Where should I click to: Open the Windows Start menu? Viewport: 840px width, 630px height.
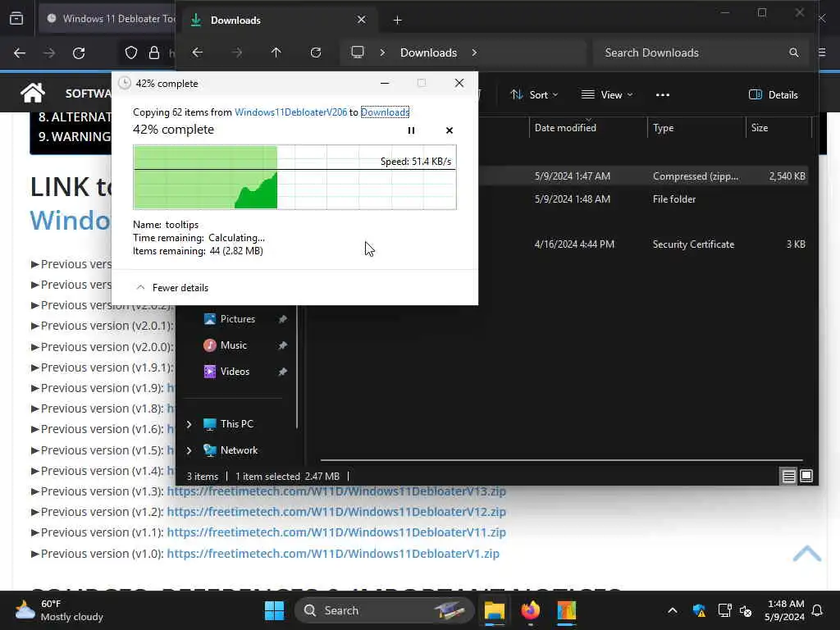274,610
